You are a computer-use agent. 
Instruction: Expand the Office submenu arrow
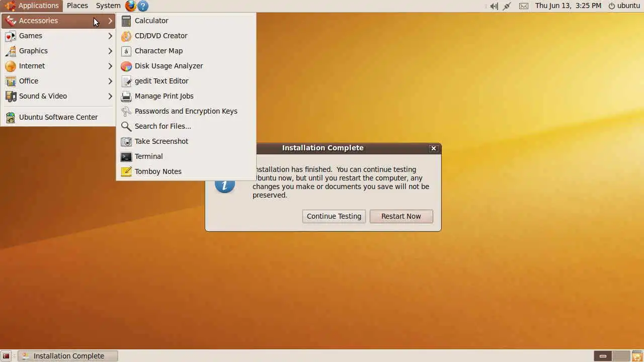coord(110,81)
